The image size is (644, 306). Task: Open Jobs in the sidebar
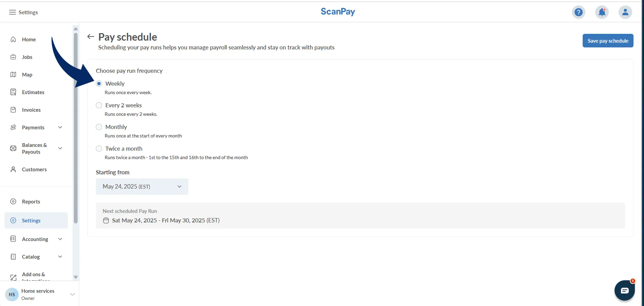[27, 57]
